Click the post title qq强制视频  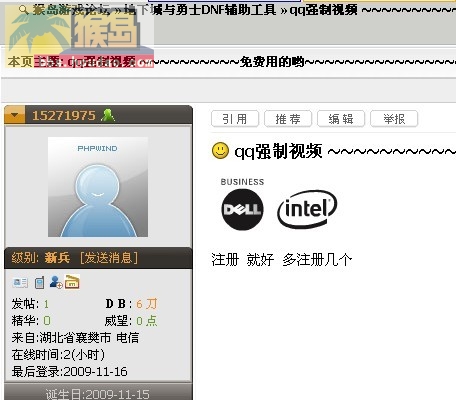pyautogui.click(x=279, y=151)
